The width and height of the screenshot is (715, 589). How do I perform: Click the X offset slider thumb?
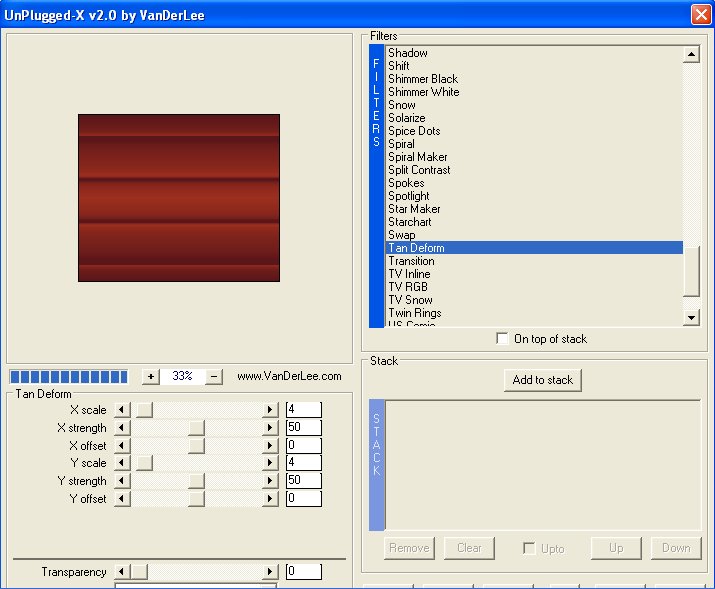pyautogui.click(x=197, y=445)
